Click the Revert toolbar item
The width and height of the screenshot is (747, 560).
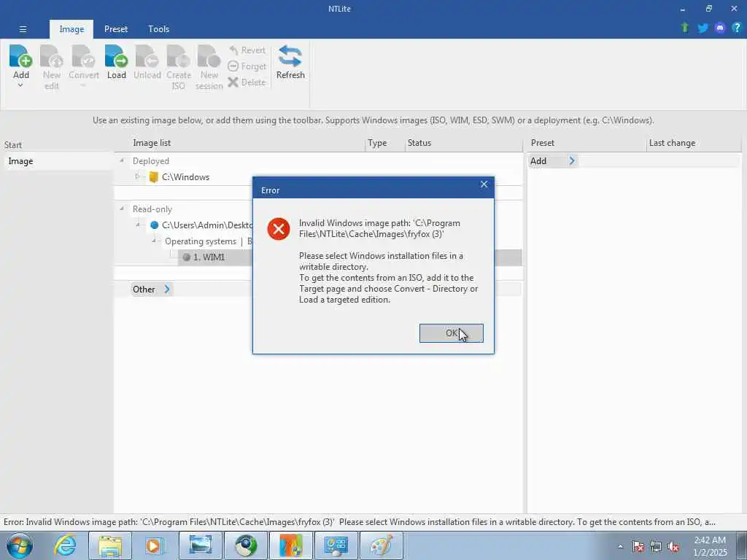coord(247,50)
